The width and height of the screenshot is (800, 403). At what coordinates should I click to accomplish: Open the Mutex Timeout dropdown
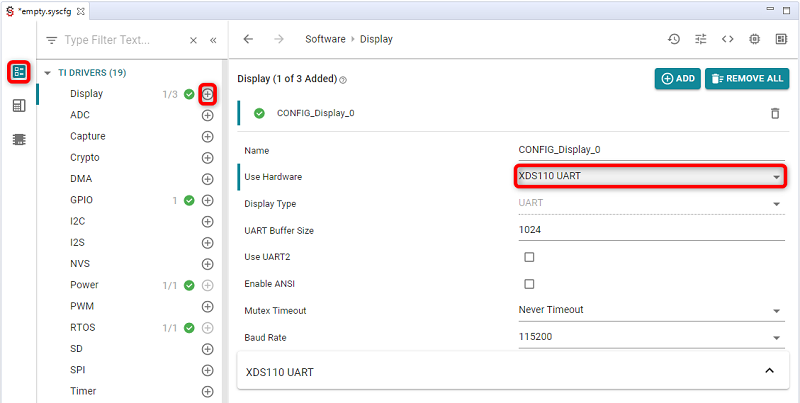coord(648,310)
